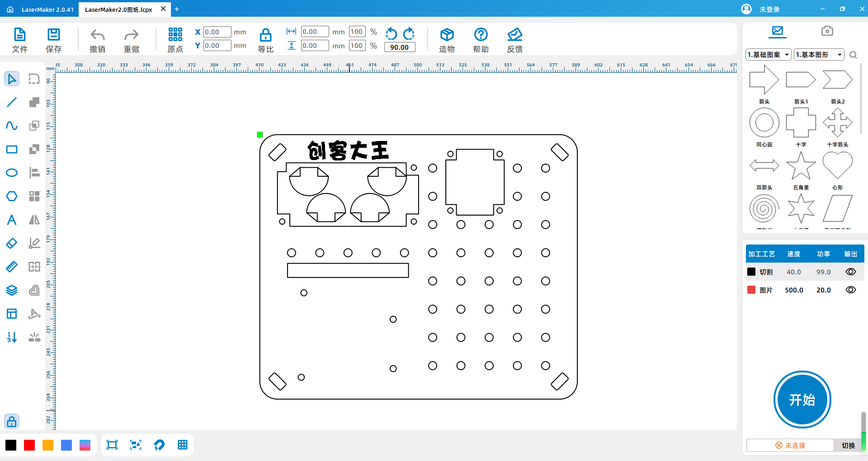
Task: Select the Polygon hexagon tool
Action: point(12,196)
